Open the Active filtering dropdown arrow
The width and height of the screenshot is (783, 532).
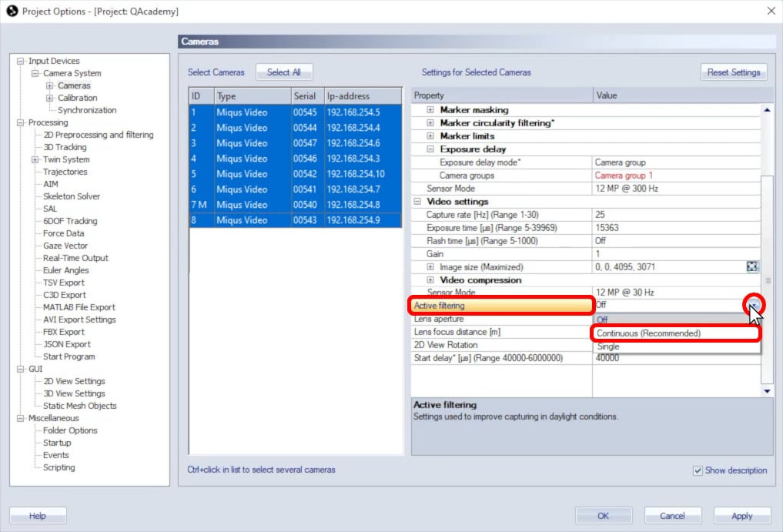pyautogui.click(x=754, y=306)
